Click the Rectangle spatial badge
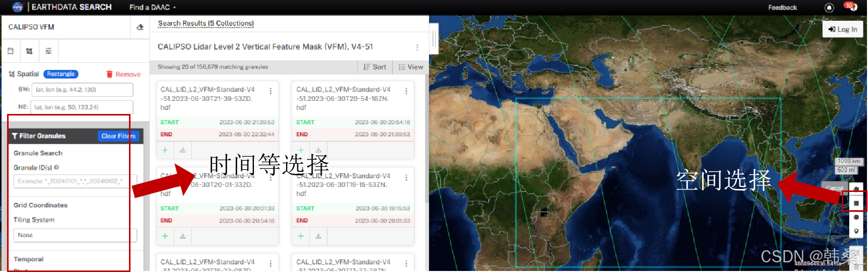868x272 pixels. click(x=61, y=74)
